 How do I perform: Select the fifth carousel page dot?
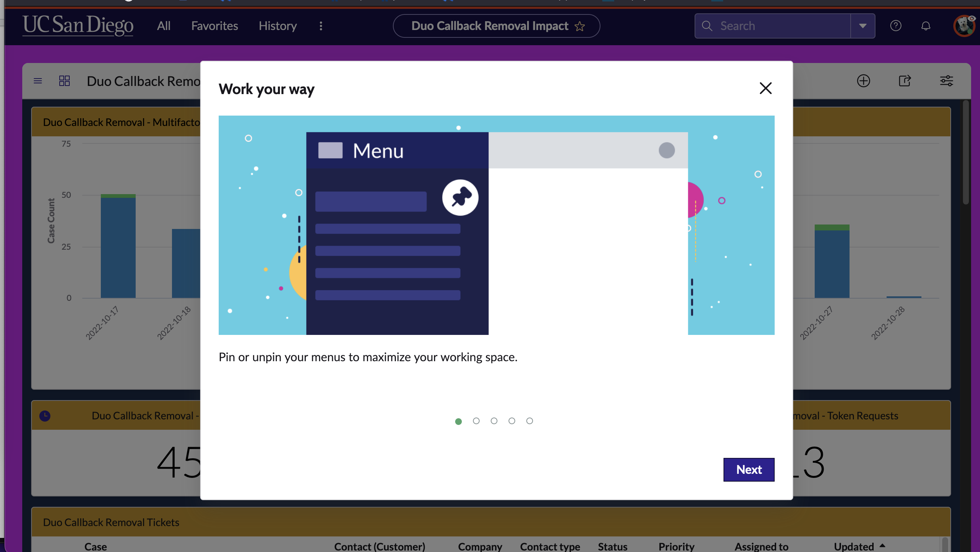pyautogui.click(x=529, y=421)
